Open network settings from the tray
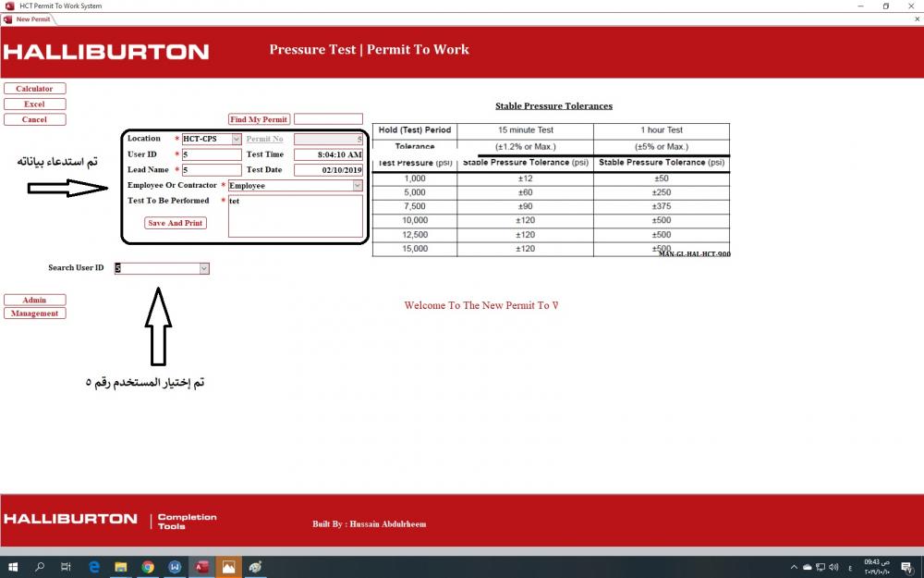This screenshot has height=578, width=924. tap(821, 568)
